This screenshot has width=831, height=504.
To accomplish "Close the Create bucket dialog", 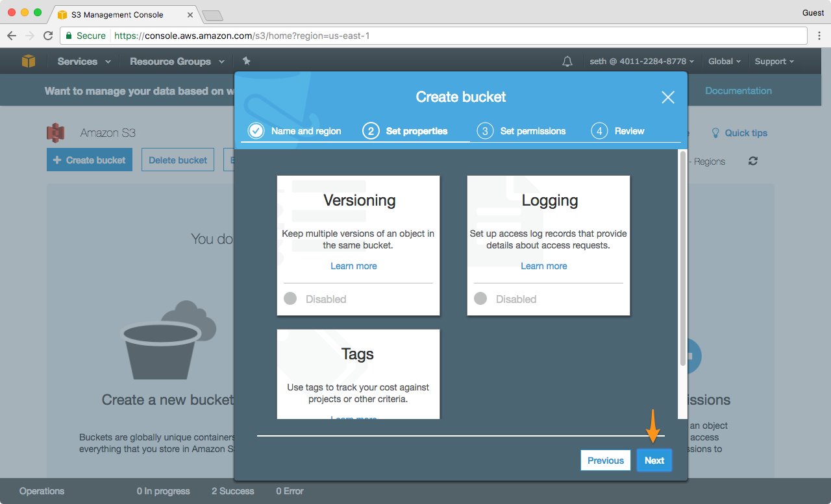I will click(667, 97).
